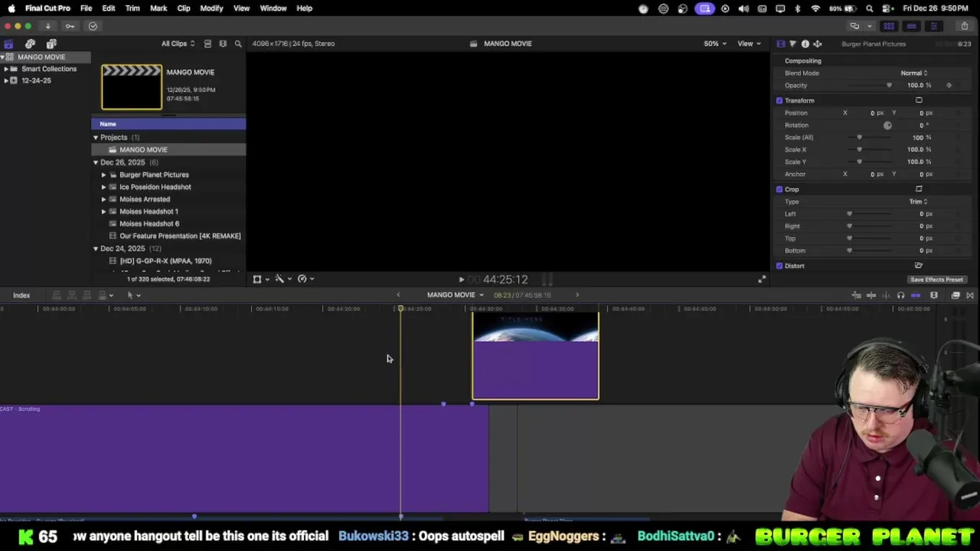Open the Info inspector icon
Viewport: 980px width, 551px height.
[x=805, y=44]
